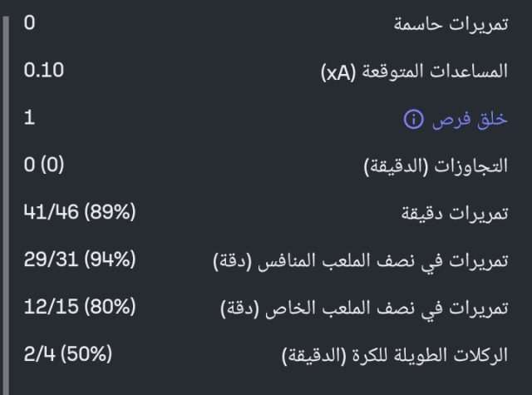Click the خلق فرص value 1
This screenshot has height=395, width=532.
(29, 118)
